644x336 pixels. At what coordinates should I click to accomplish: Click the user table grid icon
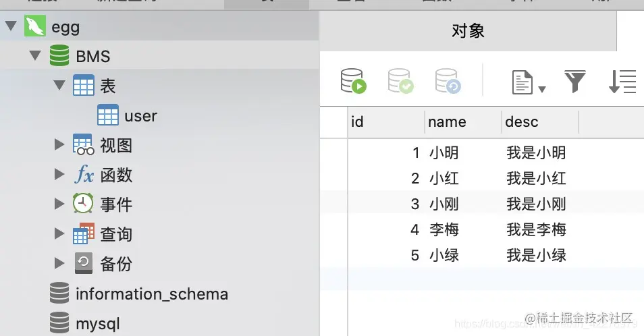108,115
